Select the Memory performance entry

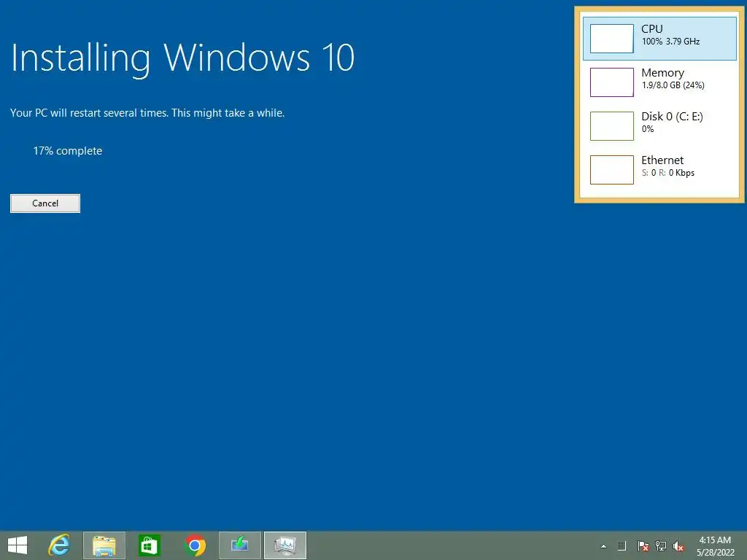659,82
